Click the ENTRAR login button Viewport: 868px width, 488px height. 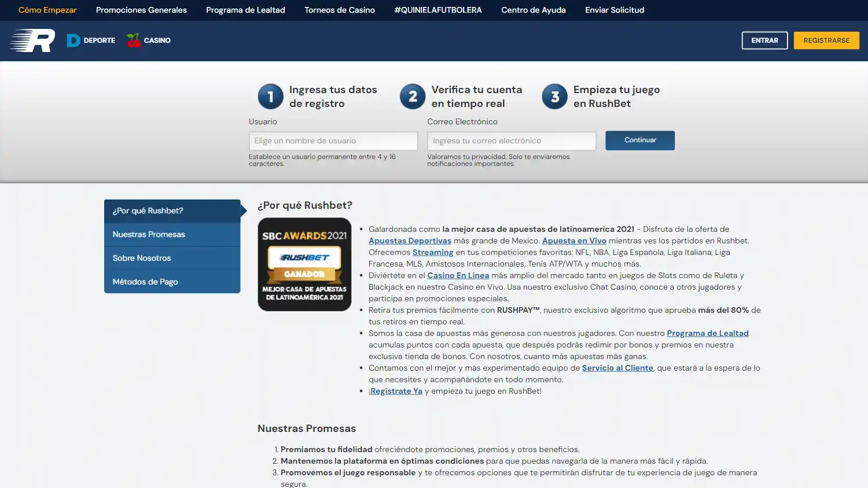click(764, 40)
